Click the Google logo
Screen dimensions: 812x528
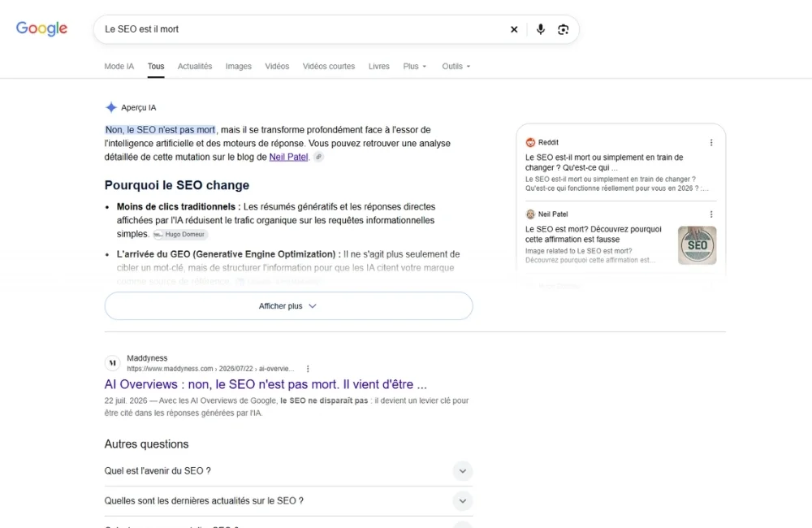41,28
